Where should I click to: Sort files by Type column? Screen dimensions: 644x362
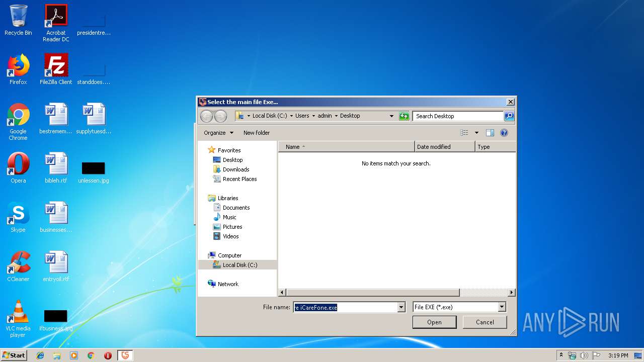tap(496, 147)
